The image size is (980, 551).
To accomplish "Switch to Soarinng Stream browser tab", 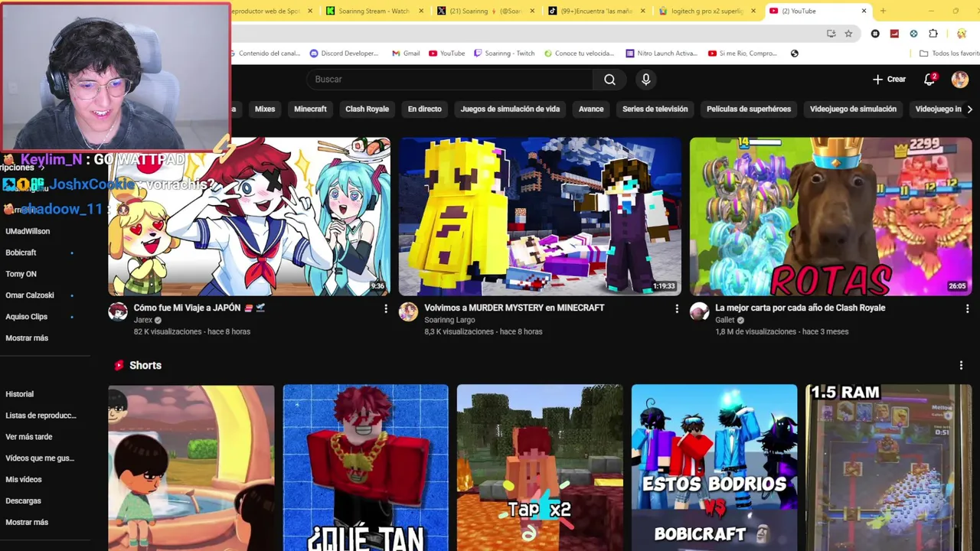I will pos(374,11).
